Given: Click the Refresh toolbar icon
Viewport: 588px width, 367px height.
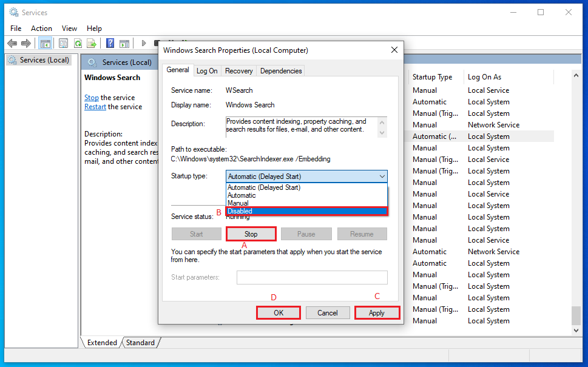Looking at the screenshot, I should [78, 43].
